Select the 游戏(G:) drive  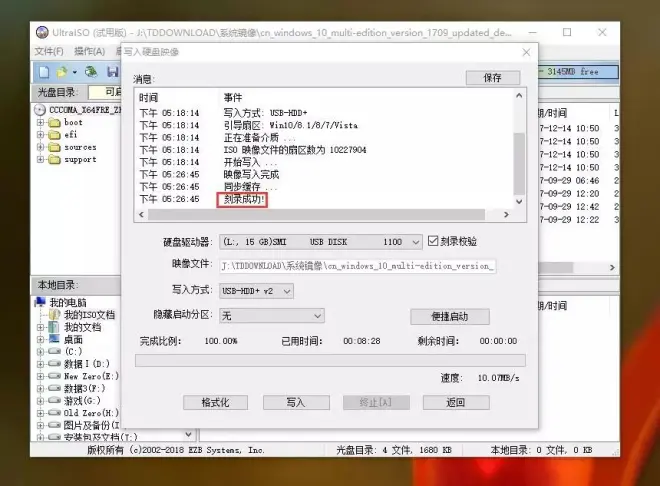(82, 401)
